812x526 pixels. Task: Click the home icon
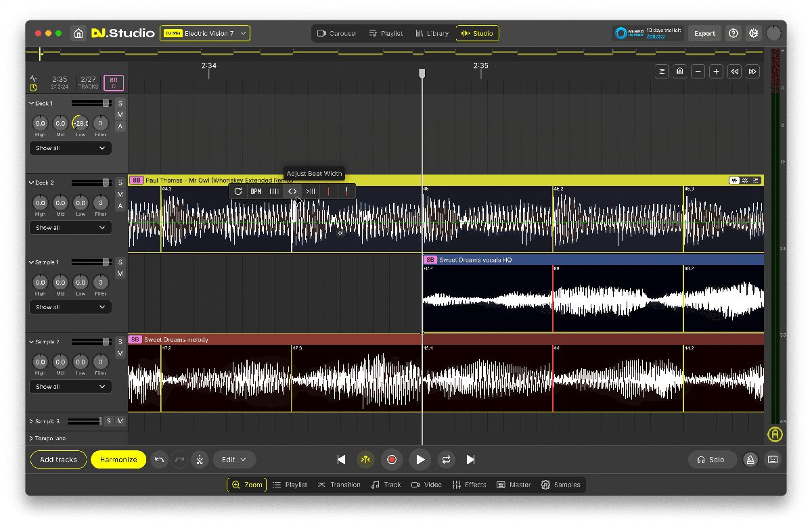[78, 33]
